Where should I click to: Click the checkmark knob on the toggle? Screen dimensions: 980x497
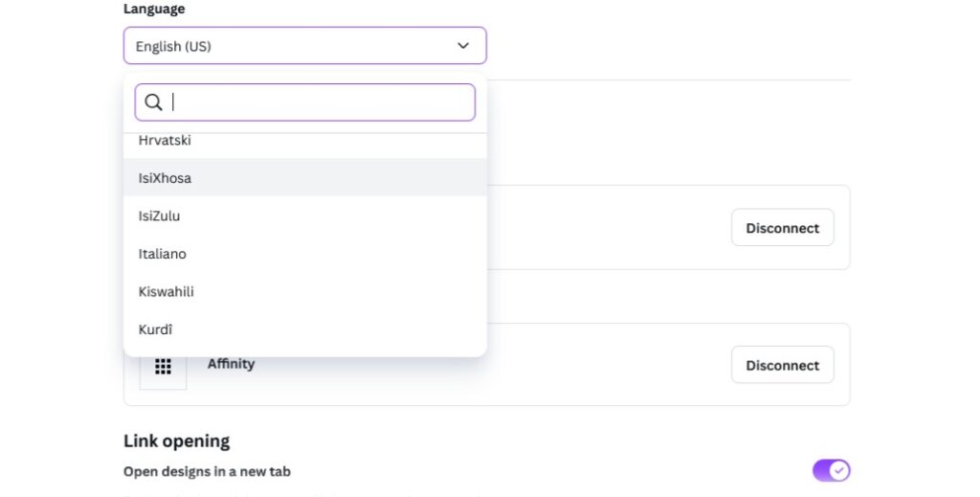pyautogui.click(x=839, y=470)
